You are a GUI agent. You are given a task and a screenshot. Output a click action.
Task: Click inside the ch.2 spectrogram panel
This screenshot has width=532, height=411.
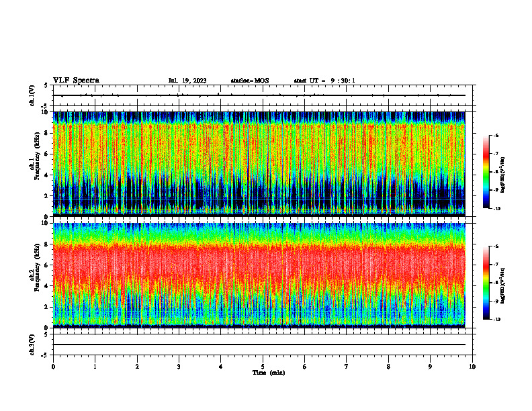pos(259,275)
